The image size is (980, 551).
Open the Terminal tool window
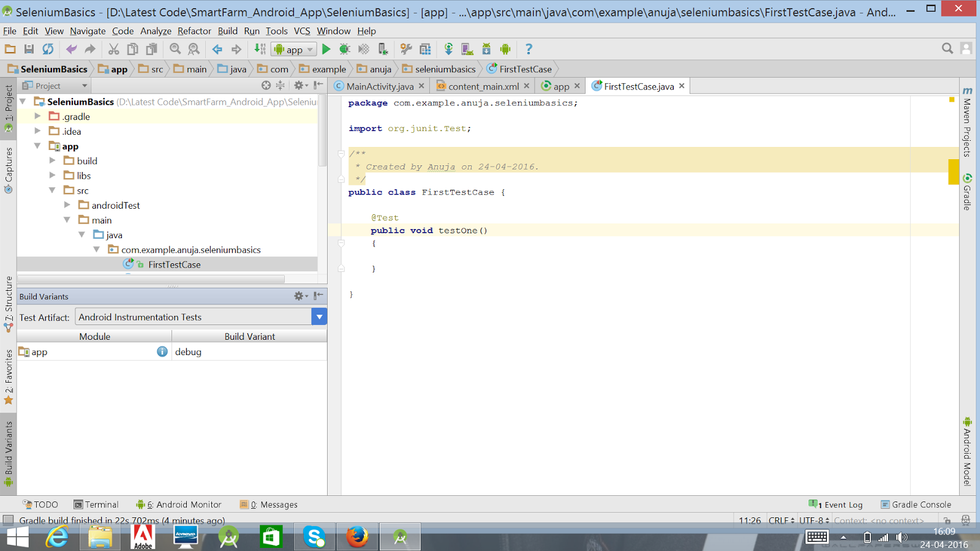click(x=96, y=504)
